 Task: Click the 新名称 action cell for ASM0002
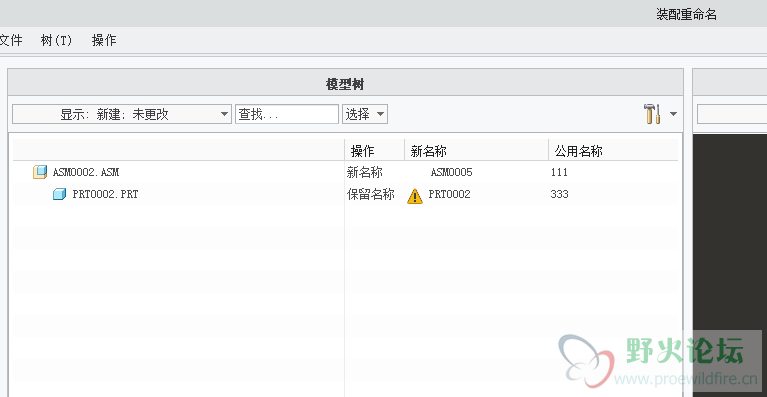coord(365,172)
